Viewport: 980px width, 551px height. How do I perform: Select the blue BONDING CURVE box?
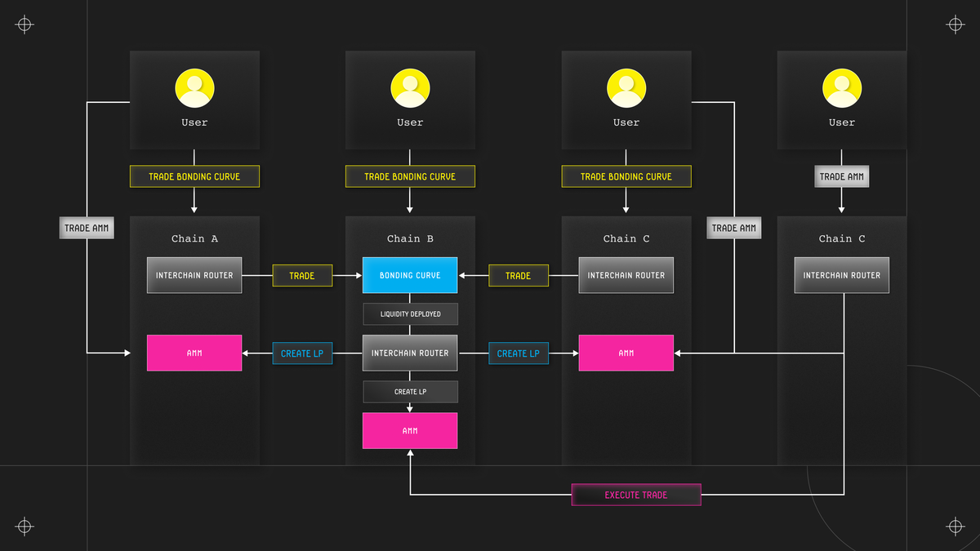click(410, 275)
